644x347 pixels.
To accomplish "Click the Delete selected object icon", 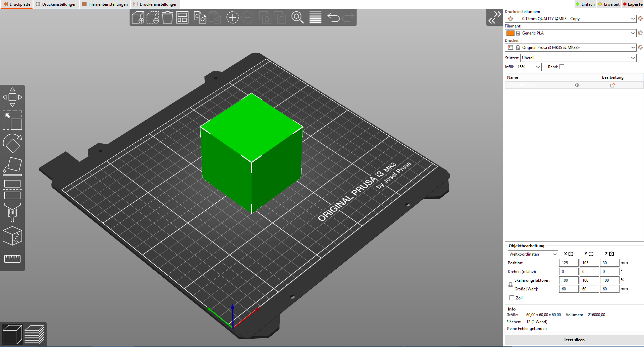I will (x=153, y=17).
